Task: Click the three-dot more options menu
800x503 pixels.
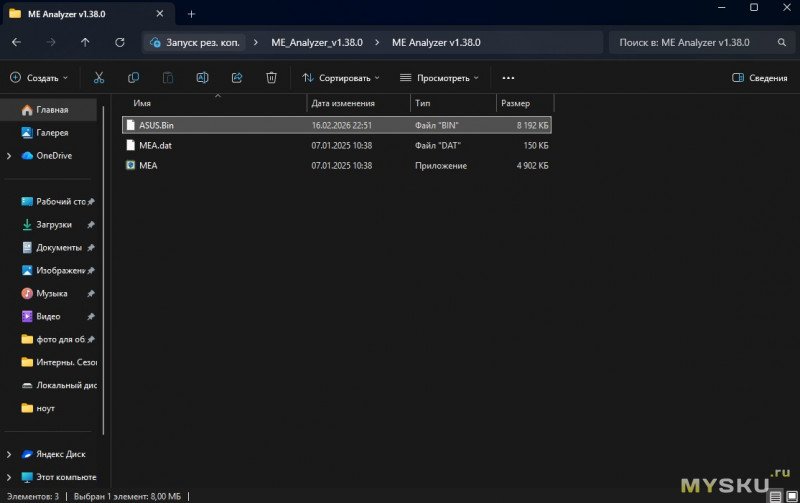Action: (x=508, y=77)
